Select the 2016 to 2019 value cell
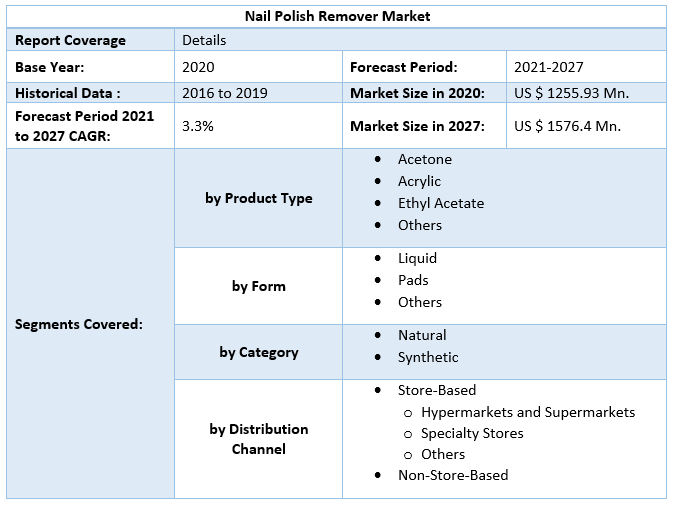676x508 pixels. 223,92
